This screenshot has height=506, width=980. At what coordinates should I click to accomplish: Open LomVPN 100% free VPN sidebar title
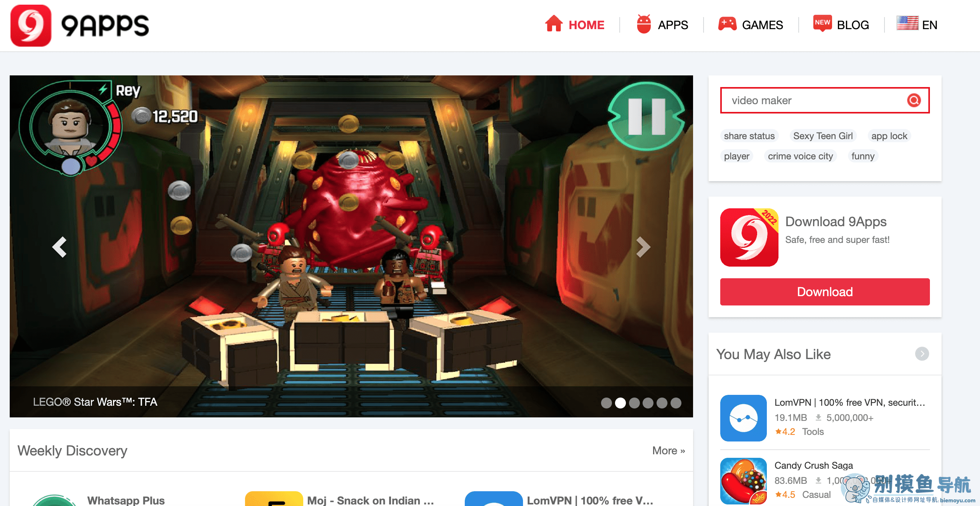click(x=850, y=402)
